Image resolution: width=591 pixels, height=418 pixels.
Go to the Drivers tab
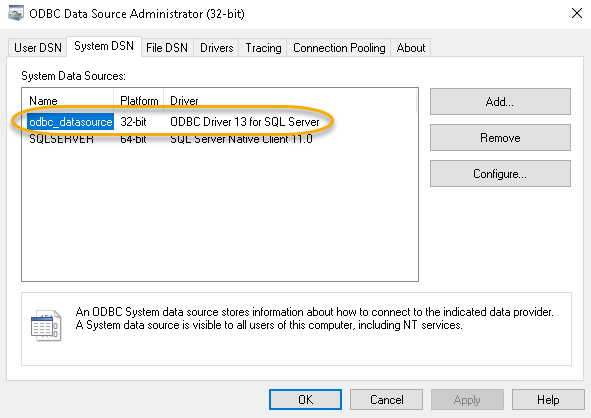216,48
